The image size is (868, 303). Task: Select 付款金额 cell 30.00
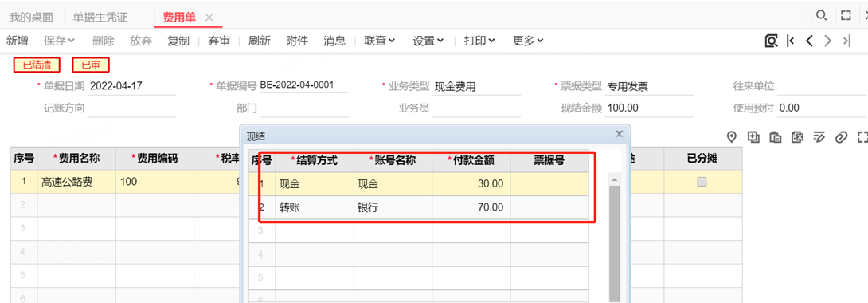471,184
